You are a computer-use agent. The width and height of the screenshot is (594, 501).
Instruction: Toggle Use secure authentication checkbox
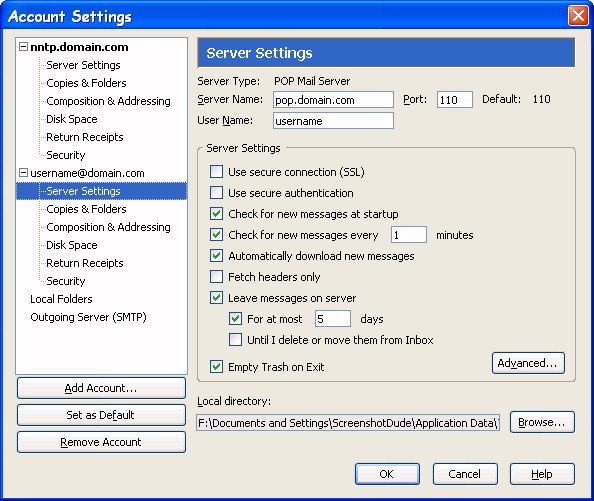(216, 193)
